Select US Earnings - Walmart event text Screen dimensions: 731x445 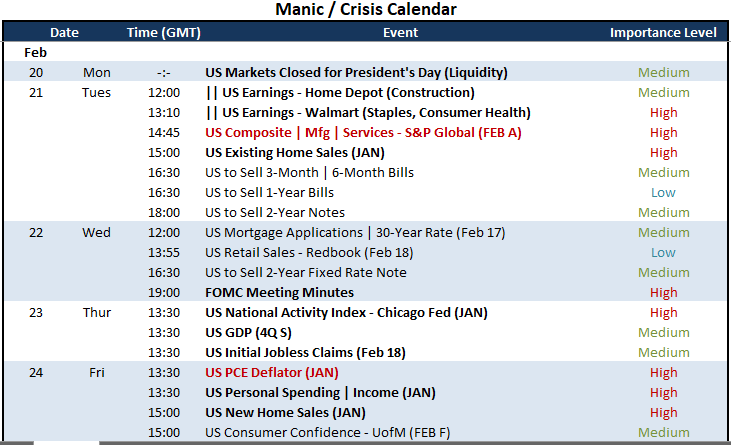[x=368, y=113]
